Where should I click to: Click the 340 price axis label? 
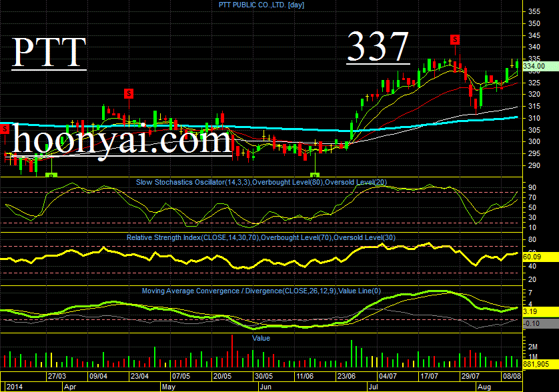tap(534, 47)
